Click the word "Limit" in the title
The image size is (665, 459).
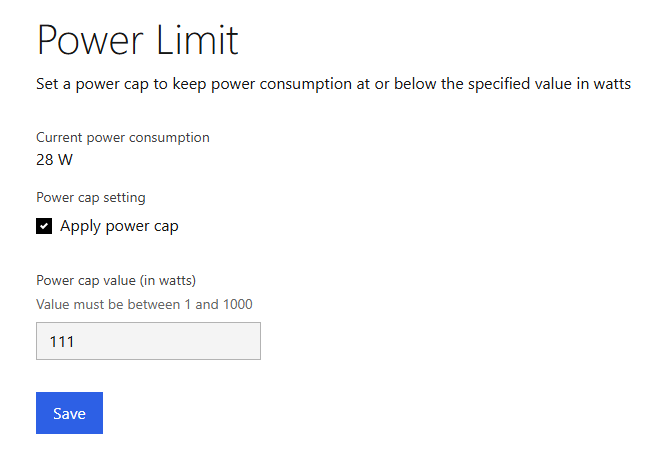click(198, 40)
